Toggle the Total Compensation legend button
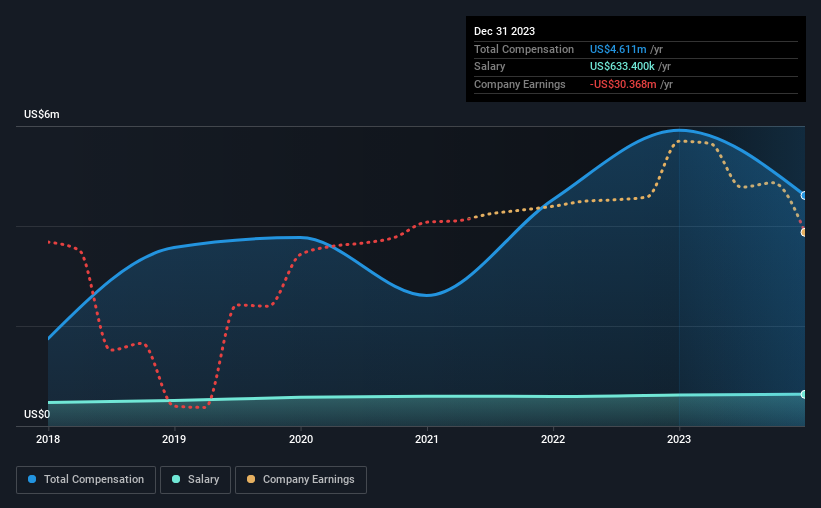This screenshot has width=821, height=508. pyautogui.click(x=86, y=480)
